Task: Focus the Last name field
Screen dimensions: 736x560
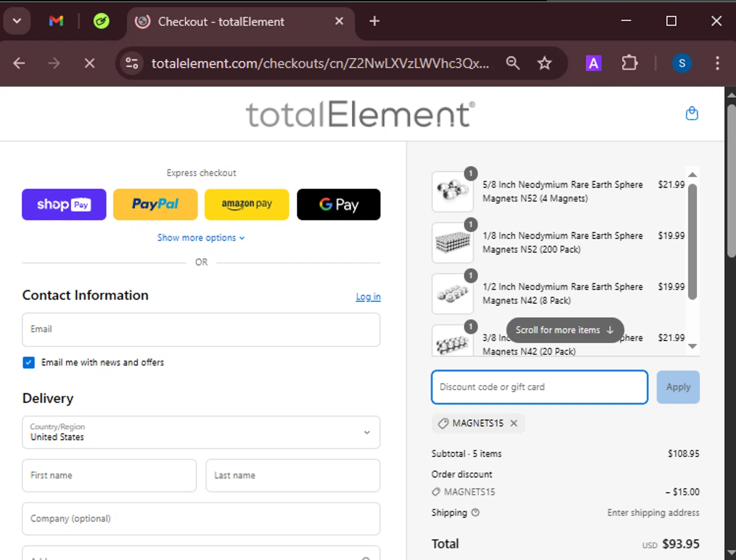Action: coord(293,475)
